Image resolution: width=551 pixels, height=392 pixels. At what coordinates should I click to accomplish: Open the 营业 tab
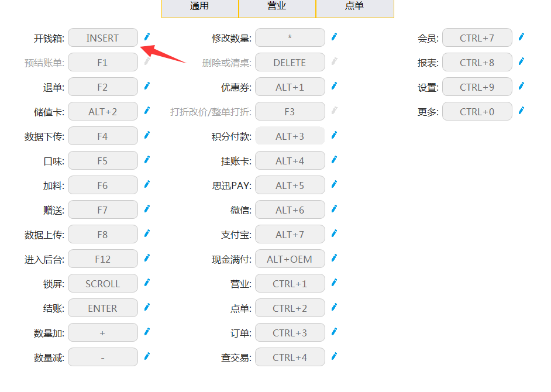point(277,6)
